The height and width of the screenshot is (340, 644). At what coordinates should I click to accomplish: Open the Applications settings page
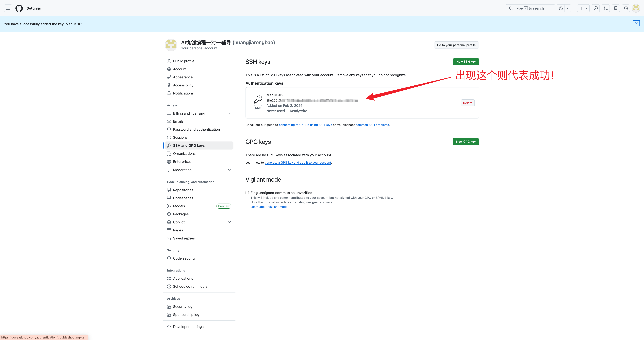(199, 279)
